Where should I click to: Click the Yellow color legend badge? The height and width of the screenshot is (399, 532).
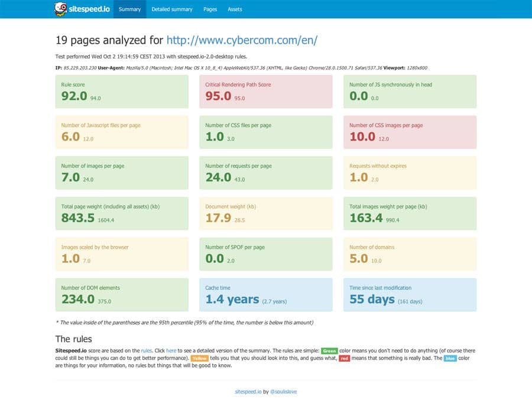click(x=199, y=358)
